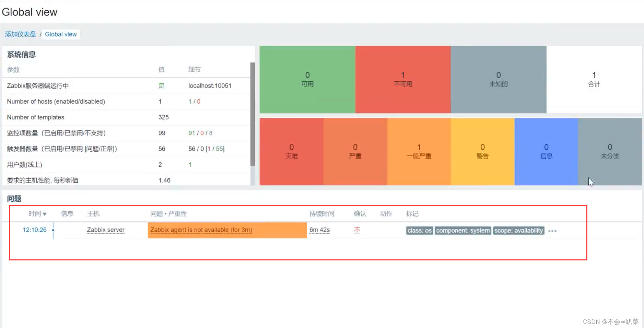Image resolution: width=644 pixels, height=328 pixels.
Task: Acknowledge the problem via the 不 link
Action: pos(357,230)
